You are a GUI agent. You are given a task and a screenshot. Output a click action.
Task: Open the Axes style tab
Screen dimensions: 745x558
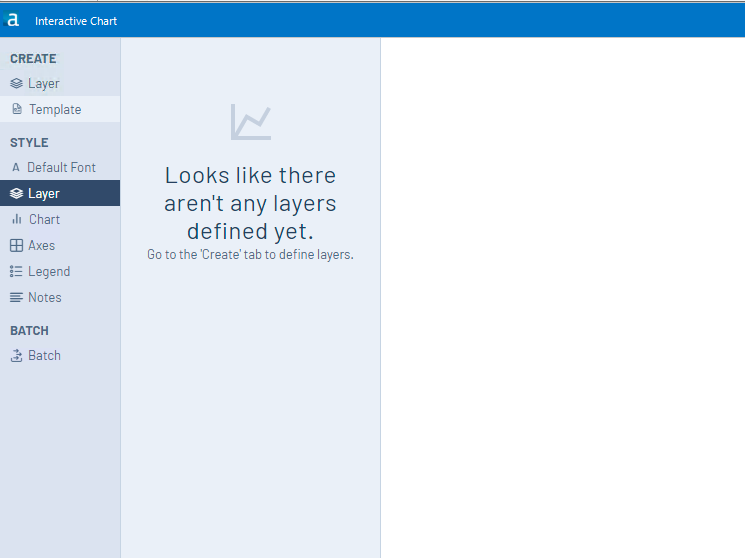coord(60,245)
